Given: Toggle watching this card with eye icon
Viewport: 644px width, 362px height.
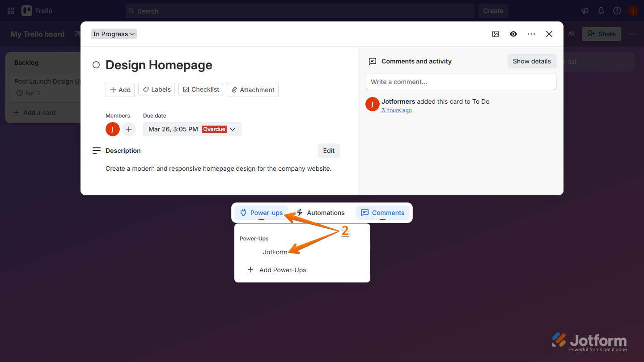Looking at the screenshot, I should pyautogui.click(x=513, y=34).
